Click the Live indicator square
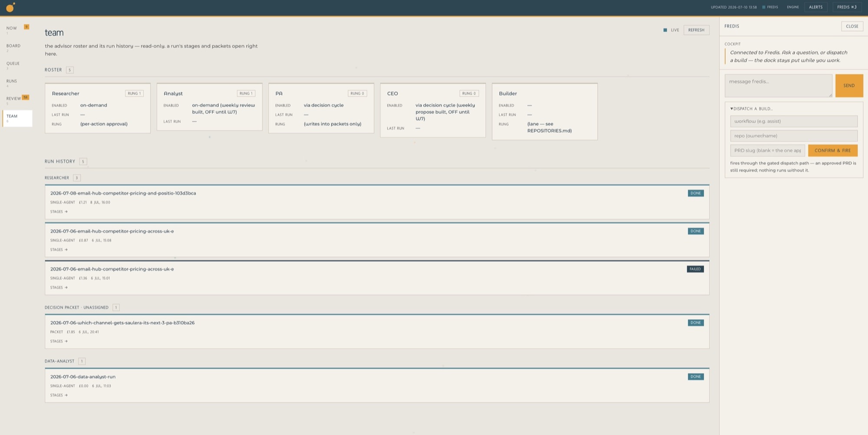The height and width of the screenshot is (435, 868). click(x=665, y=30)
